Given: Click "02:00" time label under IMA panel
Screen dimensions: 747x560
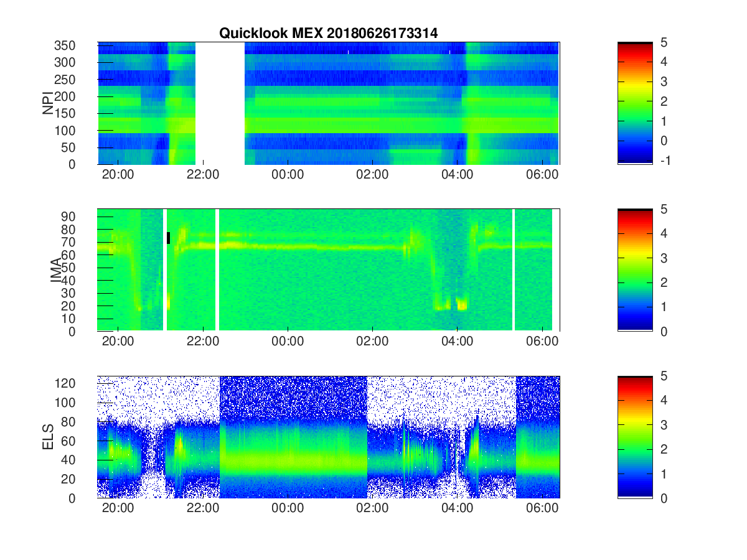Looking at the screenshot, I should 372,342.
